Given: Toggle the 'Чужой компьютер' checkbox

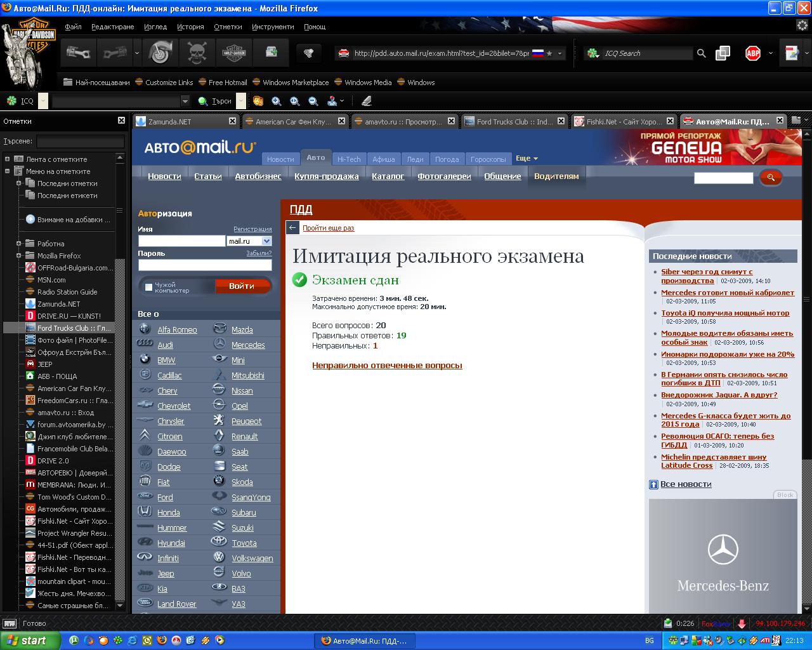Looking at the screenshot, I should point(148,287).
